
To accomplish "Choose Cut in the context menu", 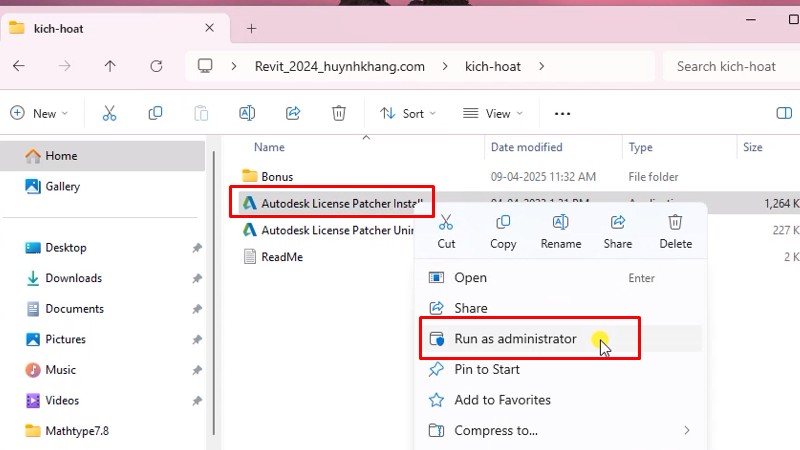I will pos(446,232).
